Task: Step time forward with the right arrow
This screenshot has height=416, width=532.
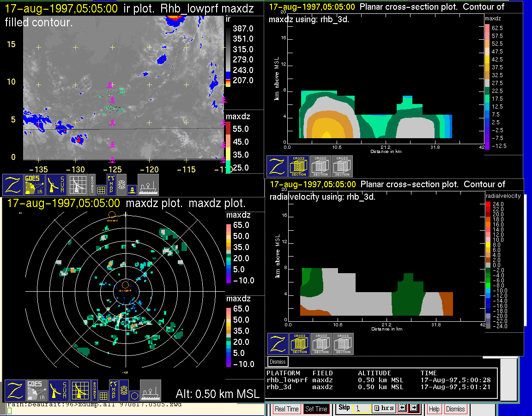Action: (x=414, y=408)
